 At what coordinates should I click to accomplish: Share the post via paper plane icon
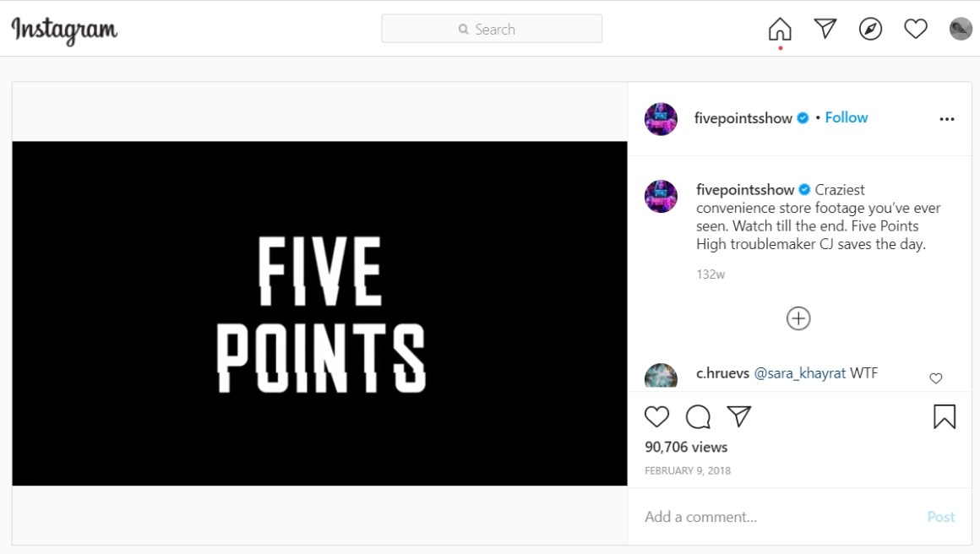pos(738,416)
